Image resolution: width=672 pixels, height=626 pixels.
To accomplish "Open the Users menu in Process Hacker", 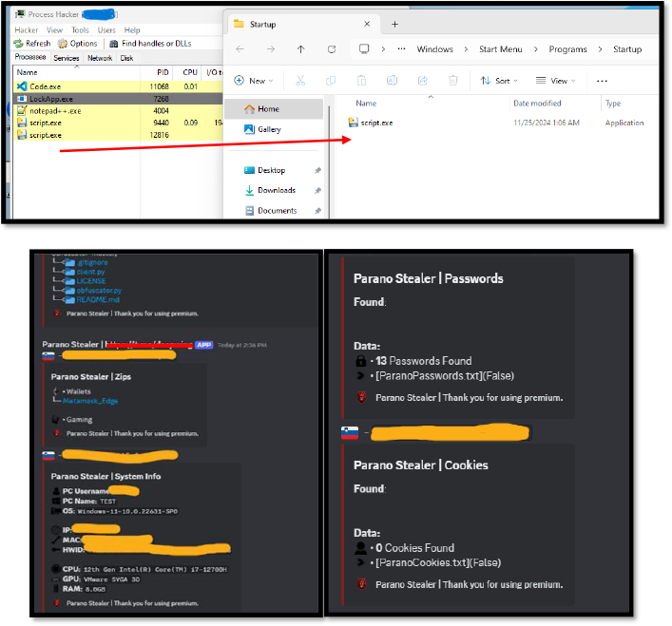I will pyautogui.click(x=106, y=30).
